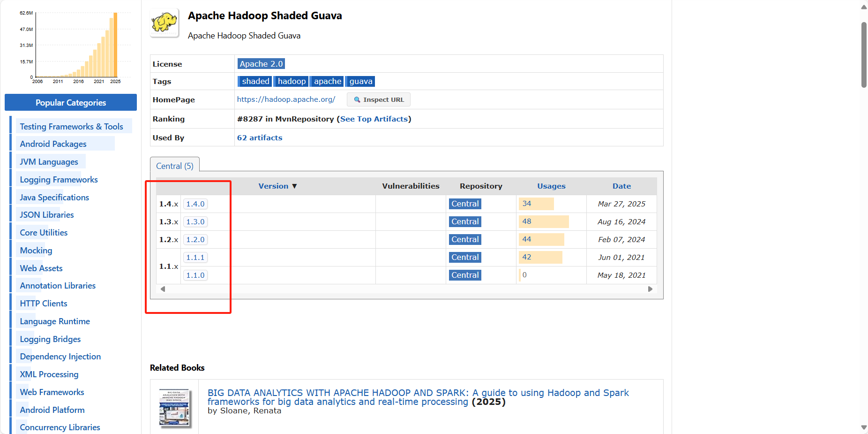Click the page scrollbar down arrow
This screenshot has width=868, height=434.
coord(864,427)
